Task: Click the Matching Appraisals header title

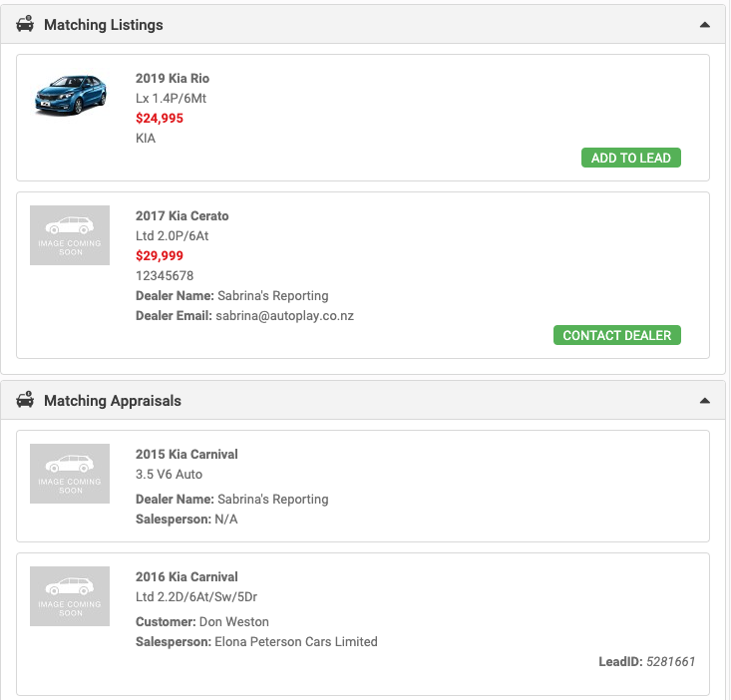Action: coord(113,401)
